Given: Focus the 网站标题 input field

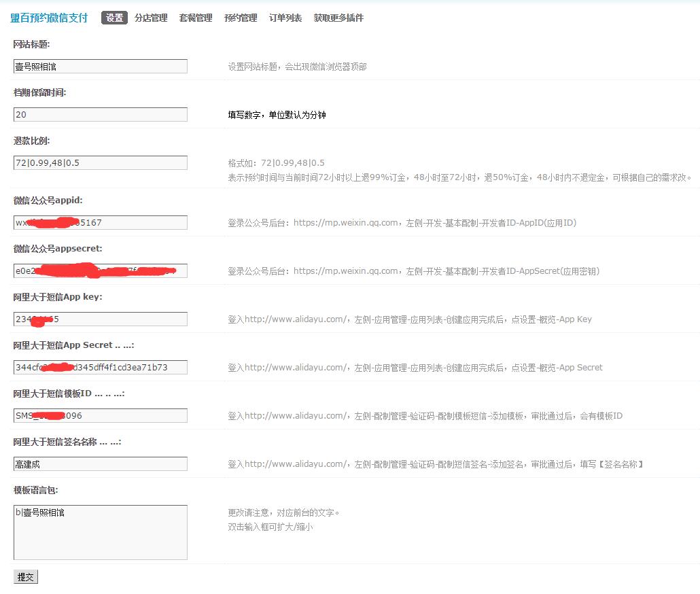Looking at the screenshot, I should click(x=100, y=67).
